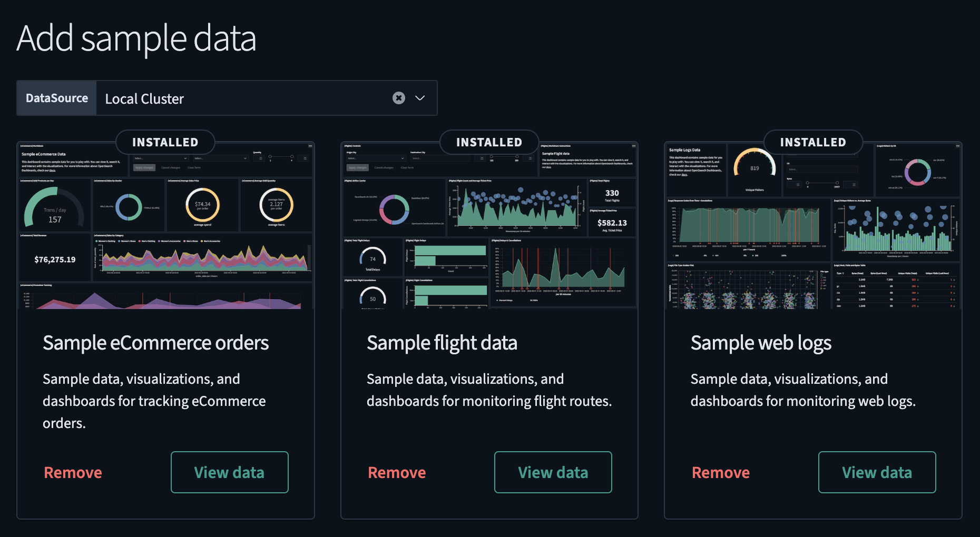This screenshot has width=980, height=537.
Task: Open the web logs dashboard preview thumbnail
Action: [x=813, y=226]
